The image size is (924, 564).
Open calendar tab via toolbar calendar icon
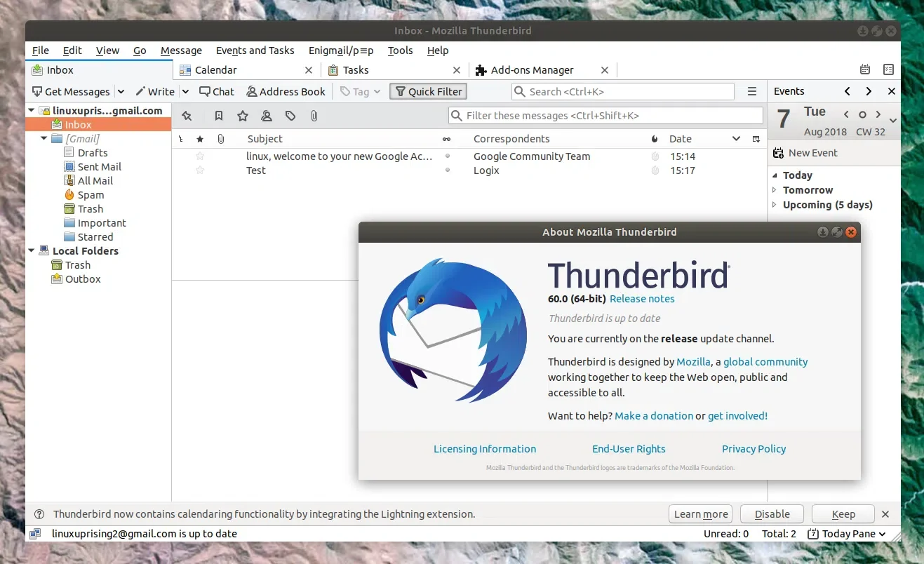865,69
